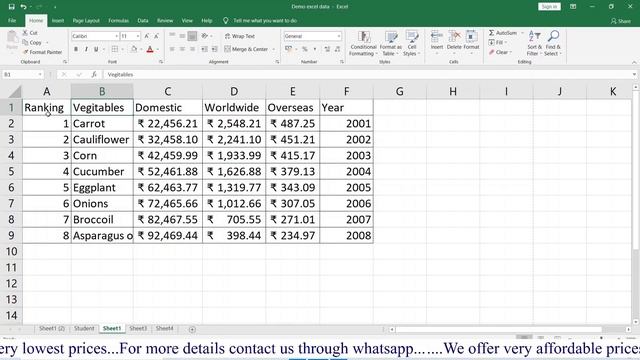This screenshot has height=360, width=640.
Task: Activate Format Painter
Action: tap(42, 52)
